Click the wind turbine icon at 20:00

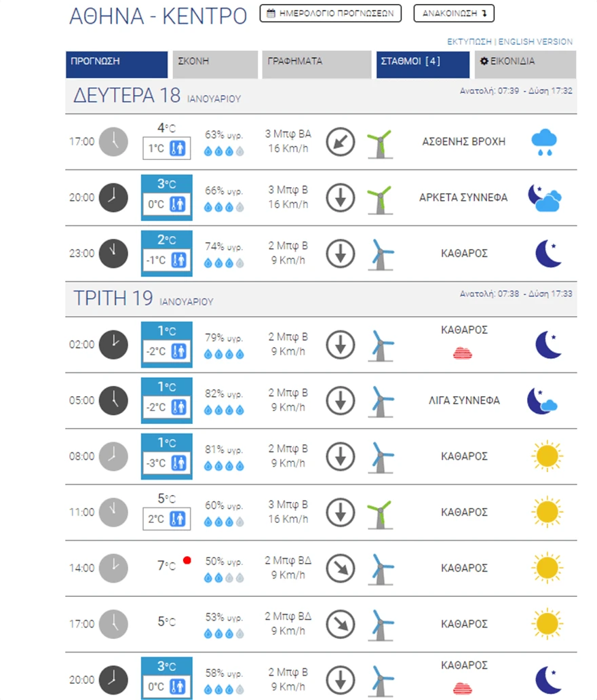[x=380, y=197]
